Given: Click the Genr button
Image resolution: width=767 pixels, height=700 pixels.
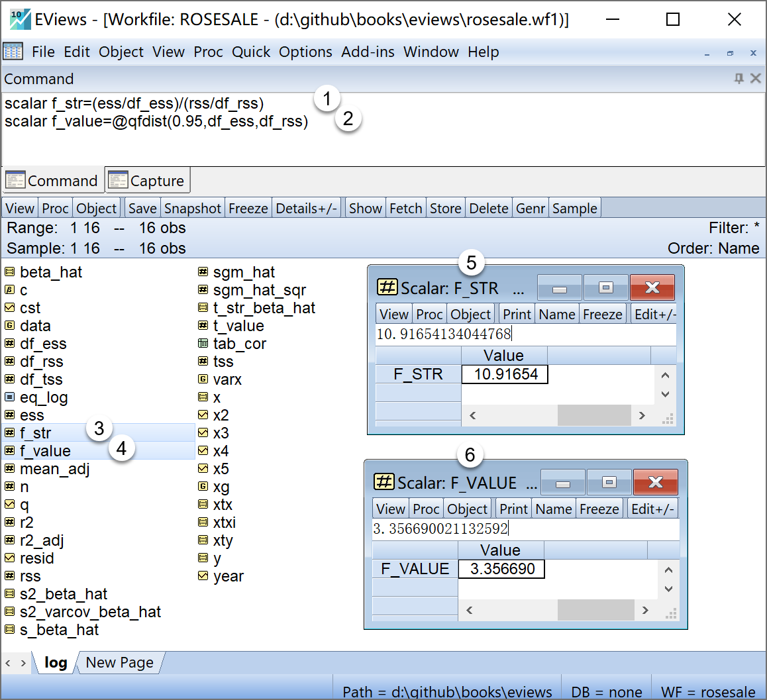Looking at the screenshot, I should pos(530,209).
